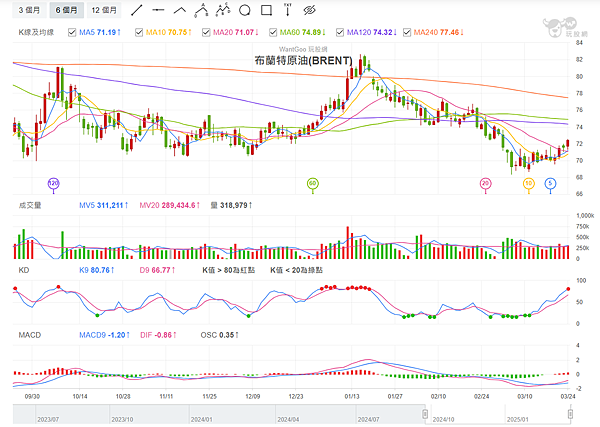Click the KD indicator section label
Image resolution: width=600 pixels, height=427 pixels.
(x=24, y=270)
